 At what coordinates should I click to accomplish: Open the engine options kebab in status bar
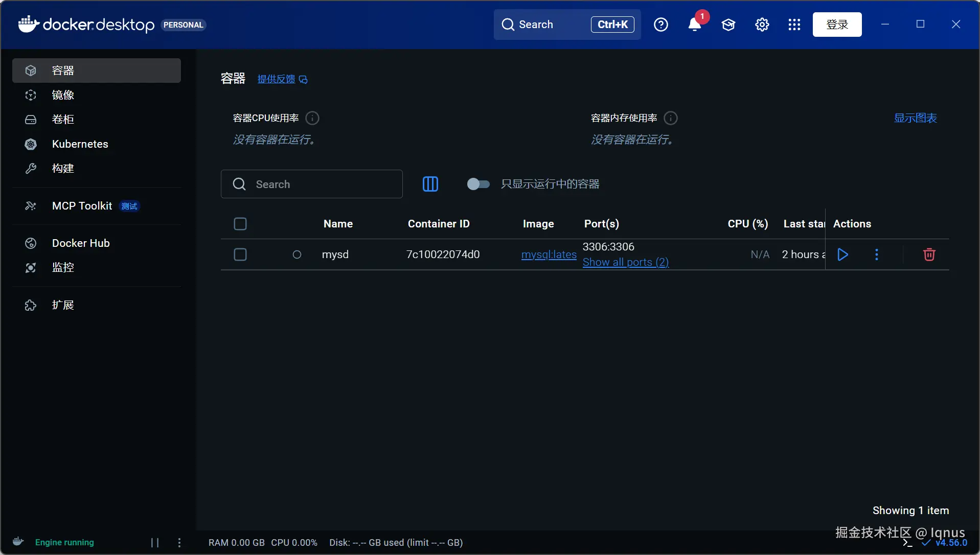point(179,543)
